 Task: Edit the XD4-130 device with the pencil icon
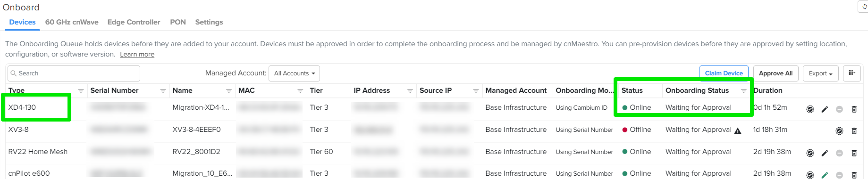click(825, 109)
